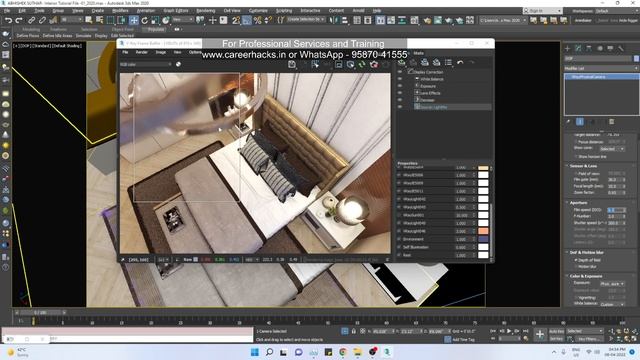Open the Customize menu
The width and height of the screenshot is (640, 360).
[x=258, y=11]
